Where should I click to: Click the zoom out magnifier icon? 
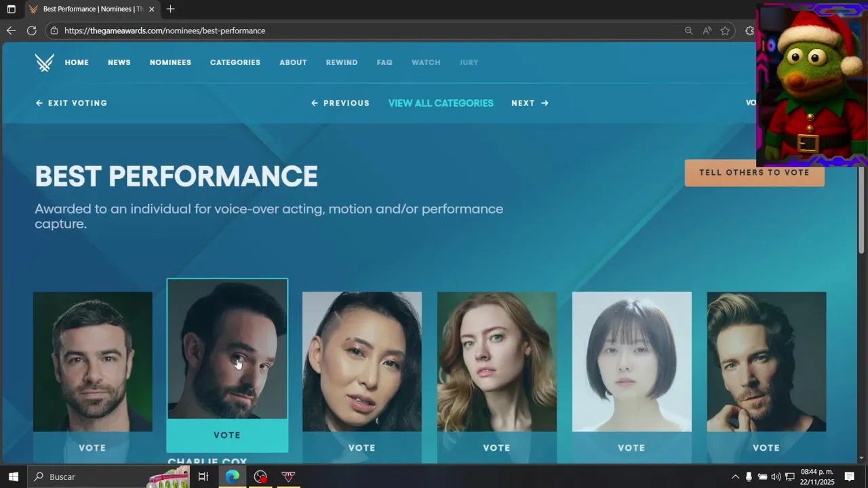coord(688,30)
